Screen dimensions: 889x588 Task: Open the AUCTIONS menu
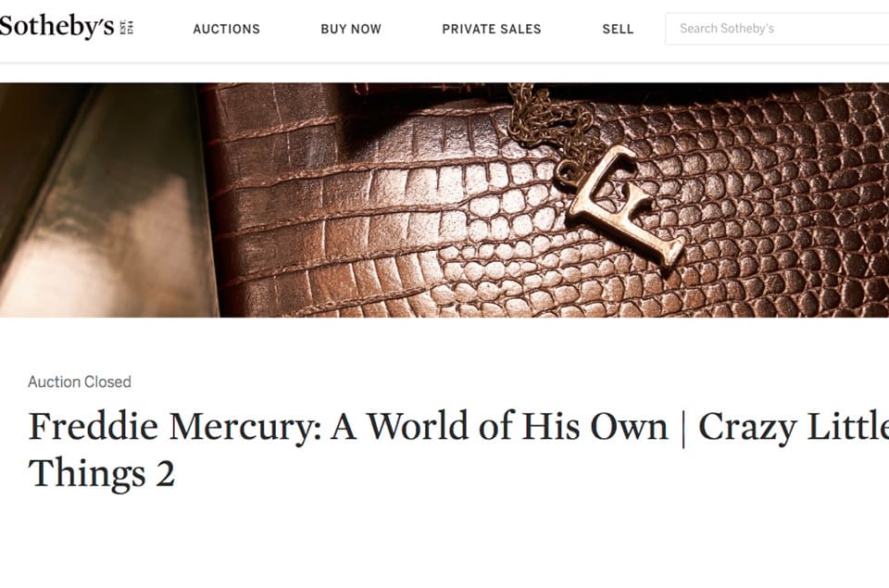(x=226, y=29)
